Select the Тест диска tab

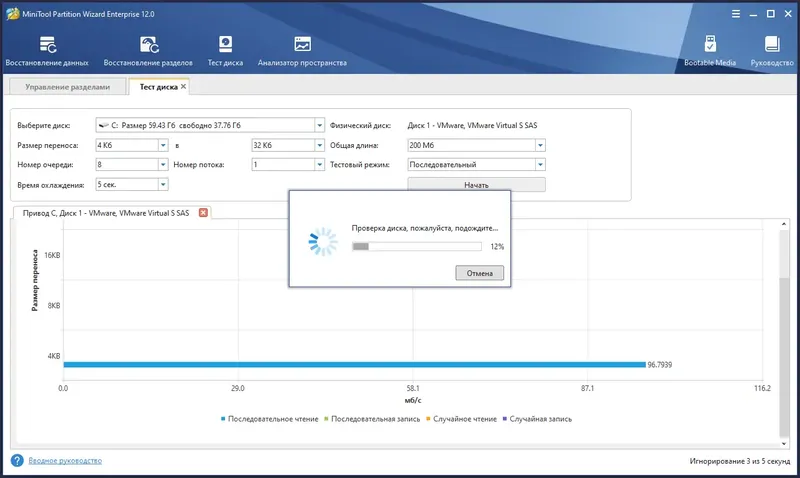point(158,87)
